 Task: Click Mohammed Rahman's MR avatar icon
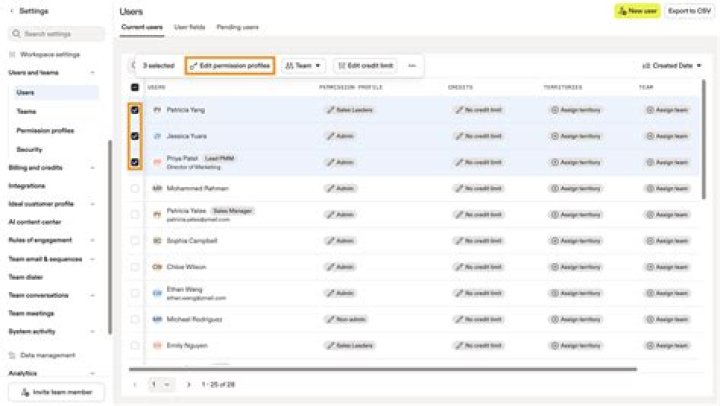(157, 188)
